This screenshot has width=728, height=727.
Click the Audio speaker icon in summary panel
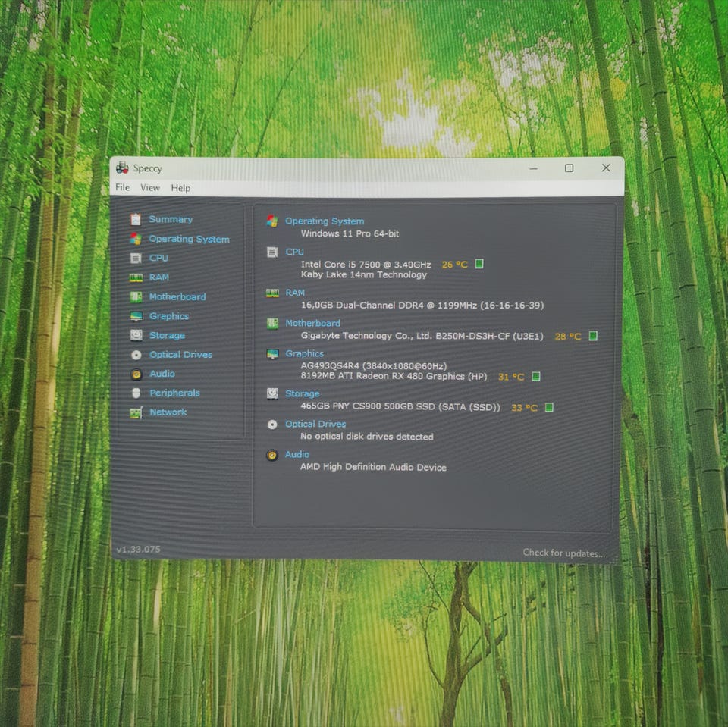[x=272, y=455]
